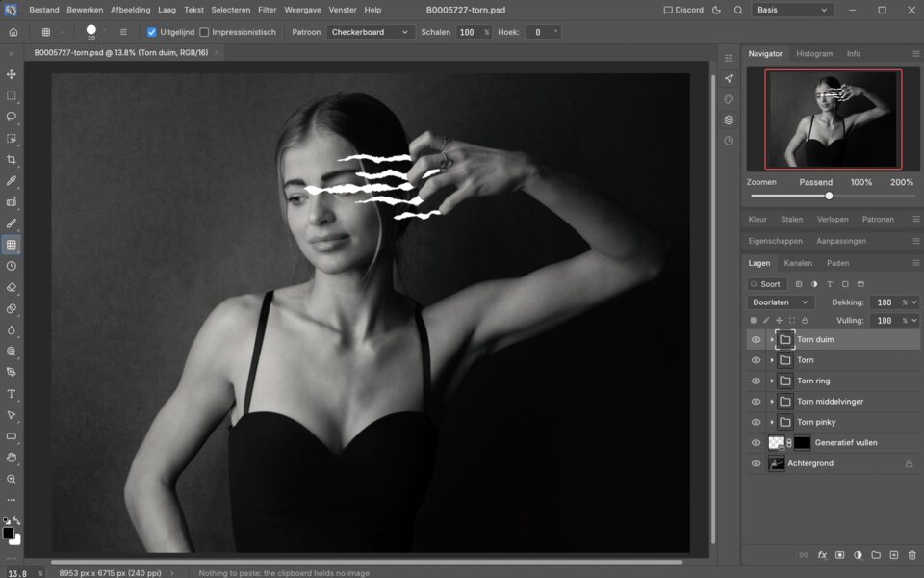Click the navigator zoom slider handle
Screen dimensions: 924x578
(x=829, y=196)
